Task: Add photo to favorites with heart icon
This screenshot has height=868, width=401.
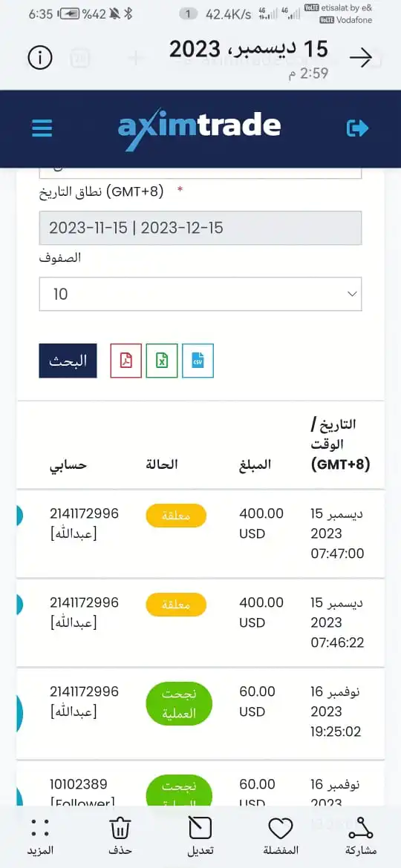Action: (x=281, y=836)
